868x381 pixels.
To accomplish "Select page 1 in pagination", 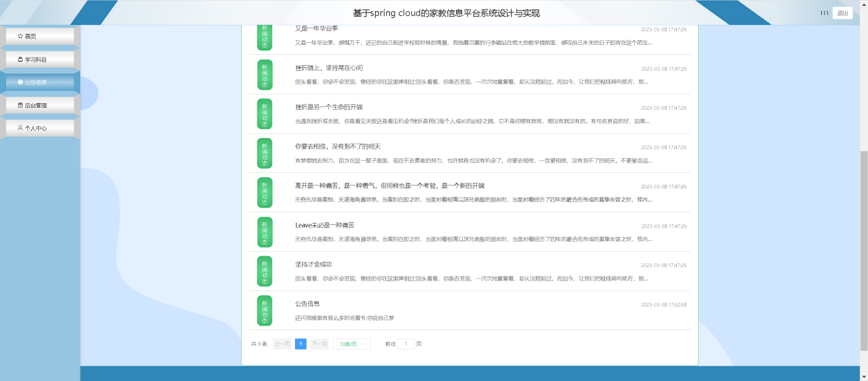I will pyautogui.click(x=301, y=344).
